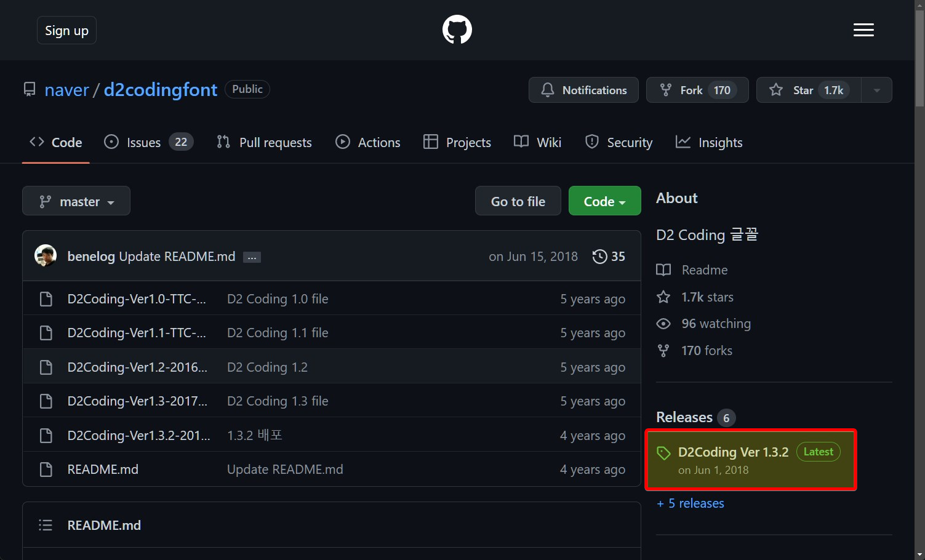
Task: Click the Notifications button
Action: [x=583, y=90]
